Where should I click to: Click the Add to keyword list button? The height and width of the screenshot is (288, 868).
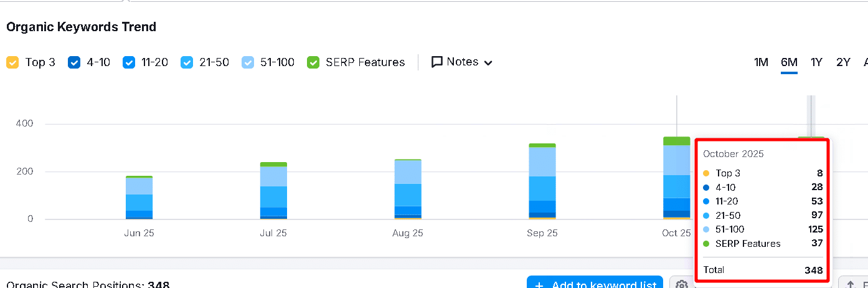click(594, 284)
